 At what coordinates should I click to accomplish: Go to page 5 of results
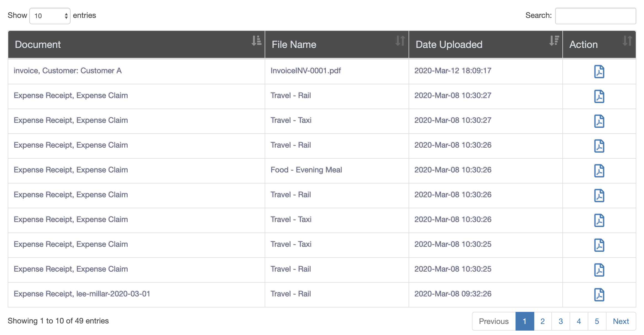597,321
